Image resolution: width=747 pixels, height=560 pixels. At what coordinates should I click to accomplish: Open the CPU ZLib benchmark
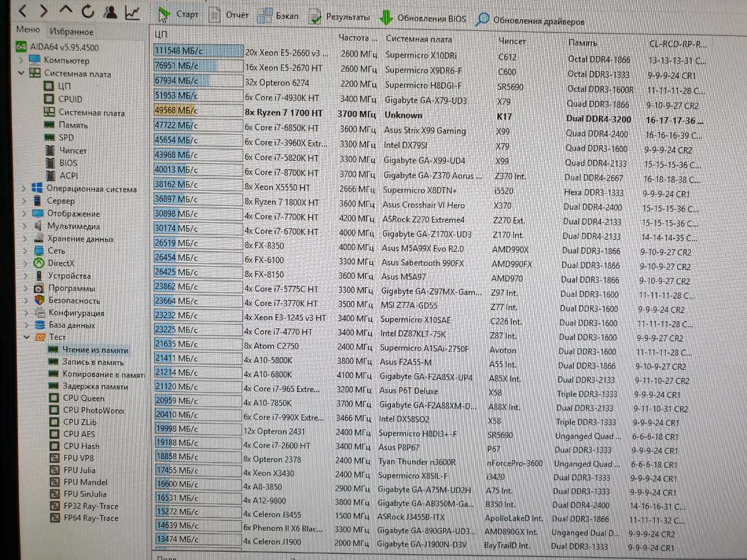click(74, 422)
